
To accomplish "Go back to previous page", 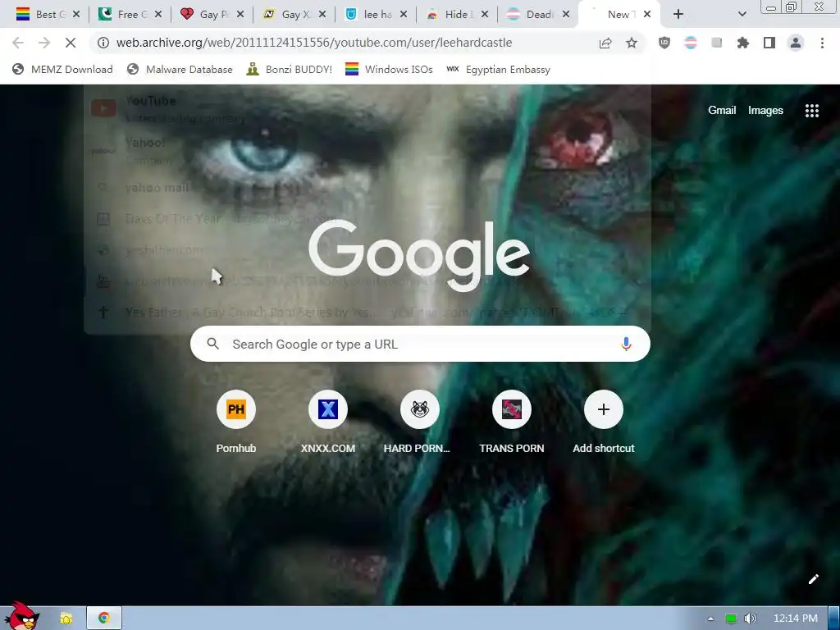I will [18, 43].
